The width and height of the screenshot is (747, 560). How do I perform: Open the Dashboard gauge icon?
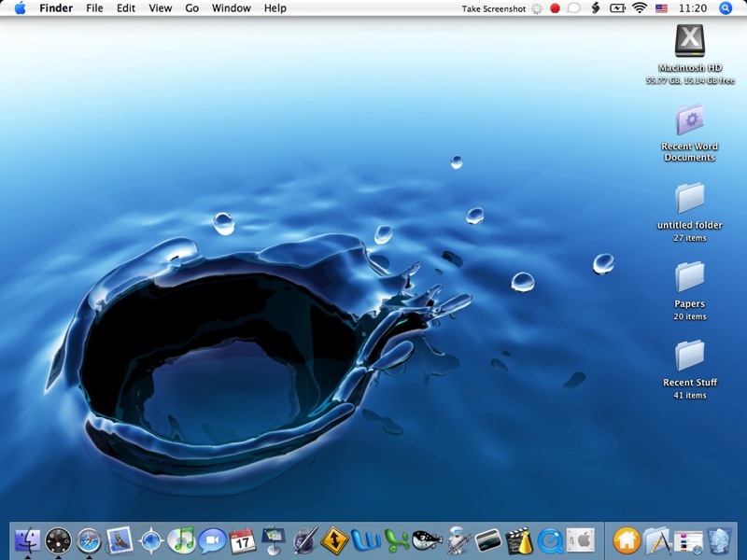(x=58, y=539)
